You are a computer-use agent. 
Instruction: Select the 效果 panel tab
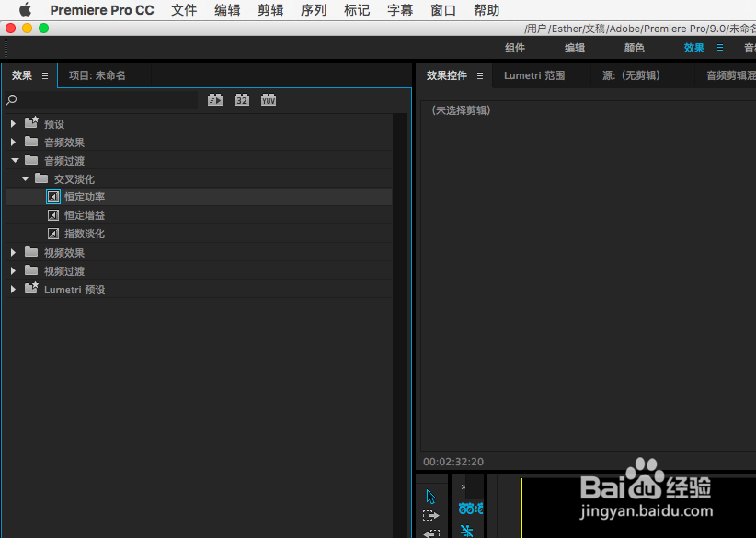click(22, 75)
